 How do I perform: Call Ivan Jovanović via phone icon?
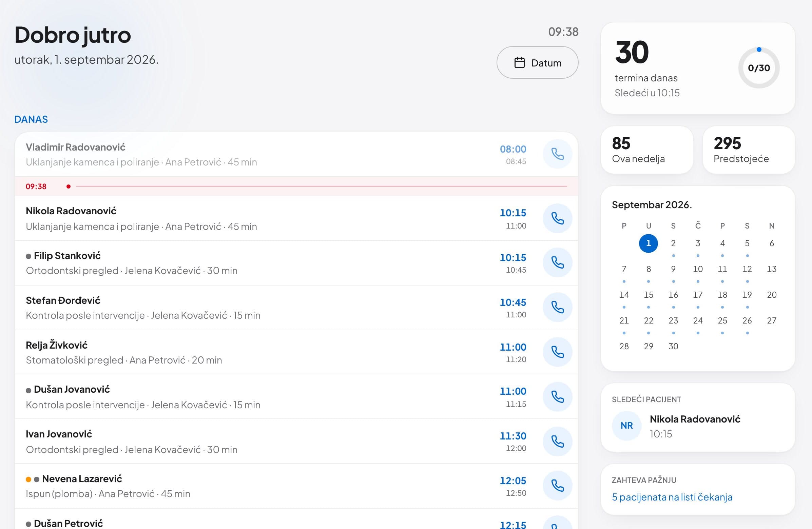tap(557, 442)
